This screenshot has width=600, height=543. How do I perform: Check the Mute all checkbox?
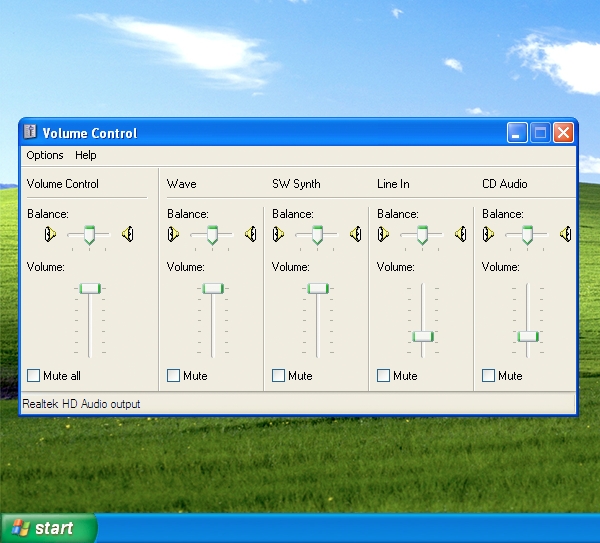tap(33, 375)
